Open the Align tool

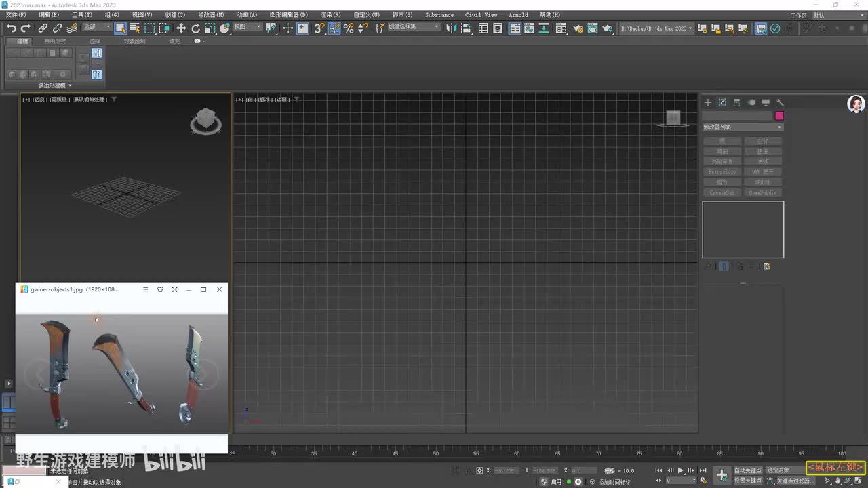coord(466,28)
